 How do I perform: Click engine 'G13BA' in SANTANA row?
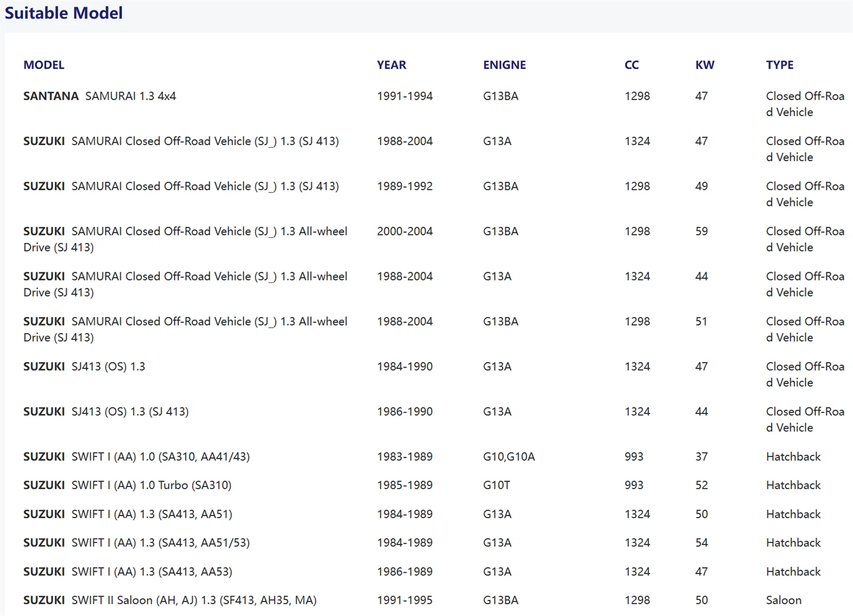pos(501,96)
